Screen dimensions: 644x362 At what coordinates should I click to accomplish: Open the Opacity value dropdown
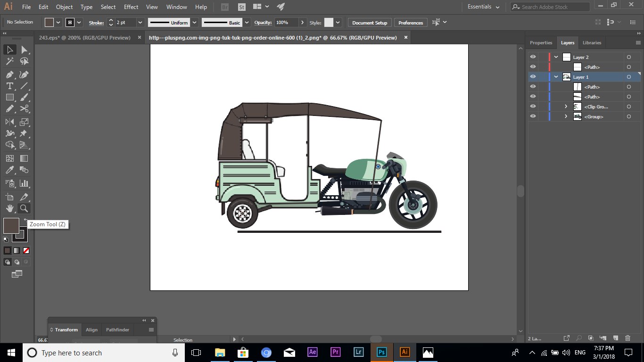(x=302, y=22)
